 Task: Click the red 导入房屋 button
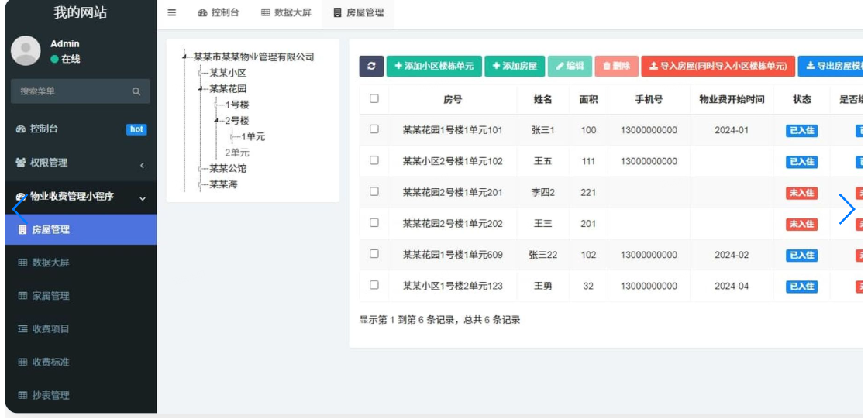(717, 67)
